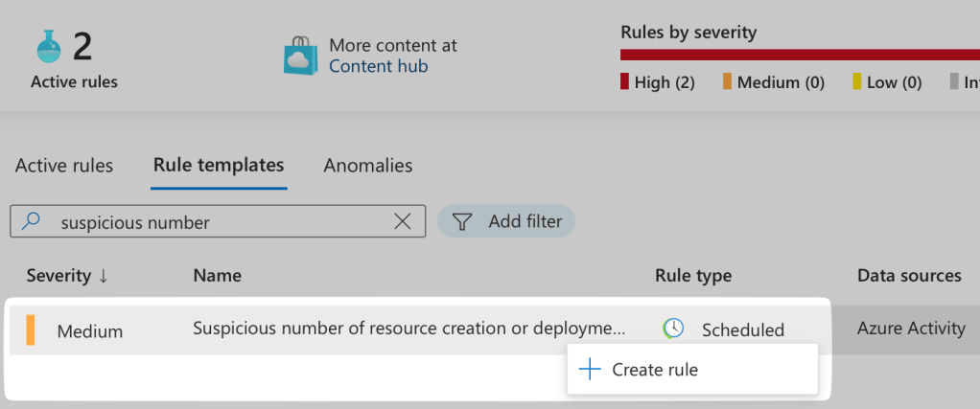Clear the search text with X
This screenshot has width=980, height=409.
tap(404, 222)
